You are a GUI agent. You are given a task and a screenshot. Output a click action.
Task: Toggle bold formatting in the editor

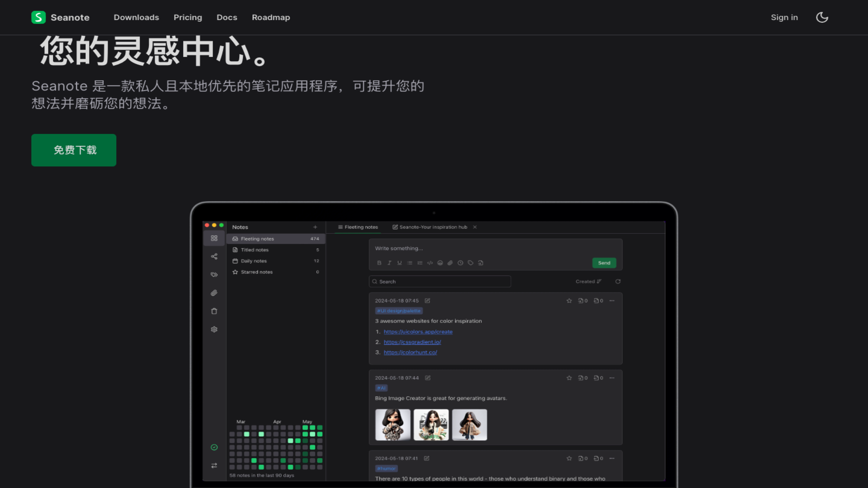point(379,263)
